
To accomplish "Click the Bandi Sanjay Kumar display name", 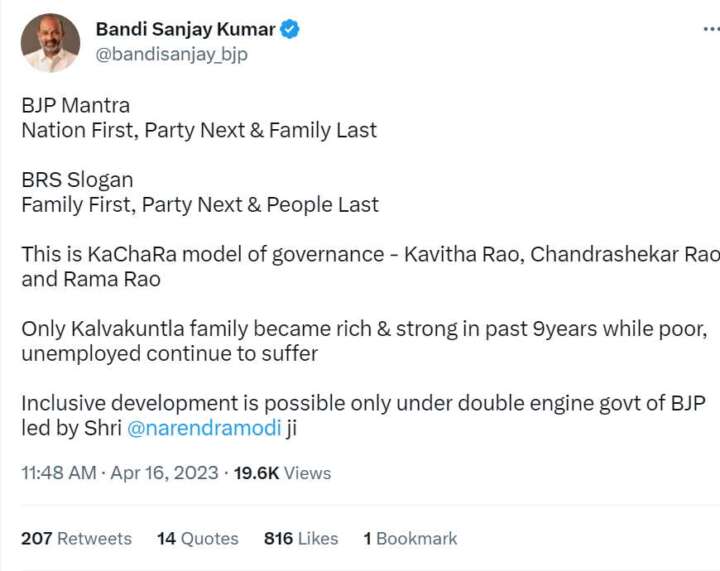I will (x=185, y=30).
